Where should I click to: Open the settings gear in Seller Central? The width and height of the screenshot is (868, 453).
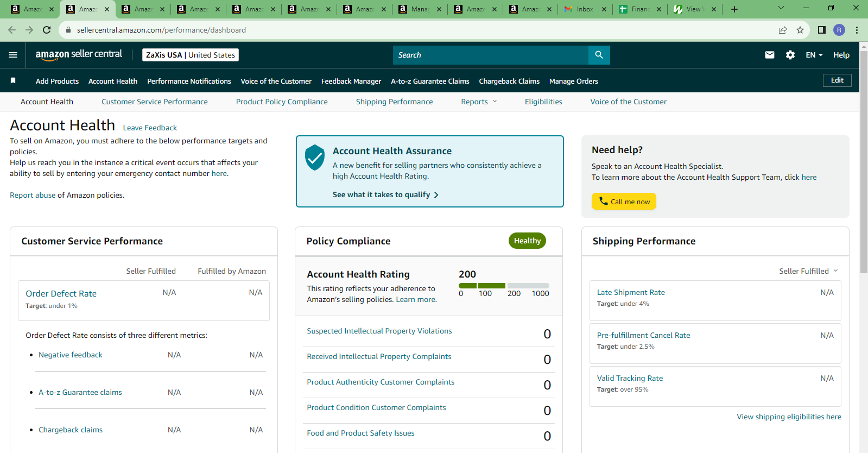[x=790, y=55]
